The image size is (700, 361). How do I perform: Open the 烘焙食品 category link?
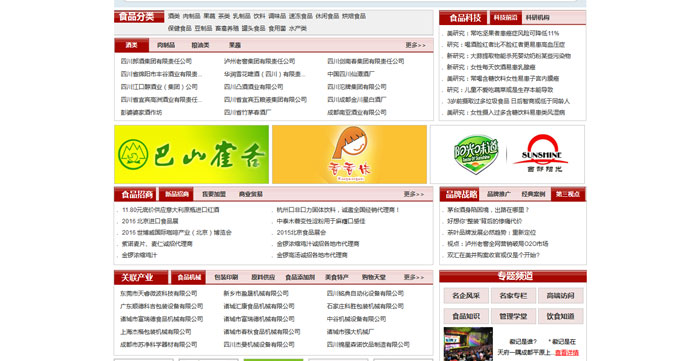tap(354, 16)
